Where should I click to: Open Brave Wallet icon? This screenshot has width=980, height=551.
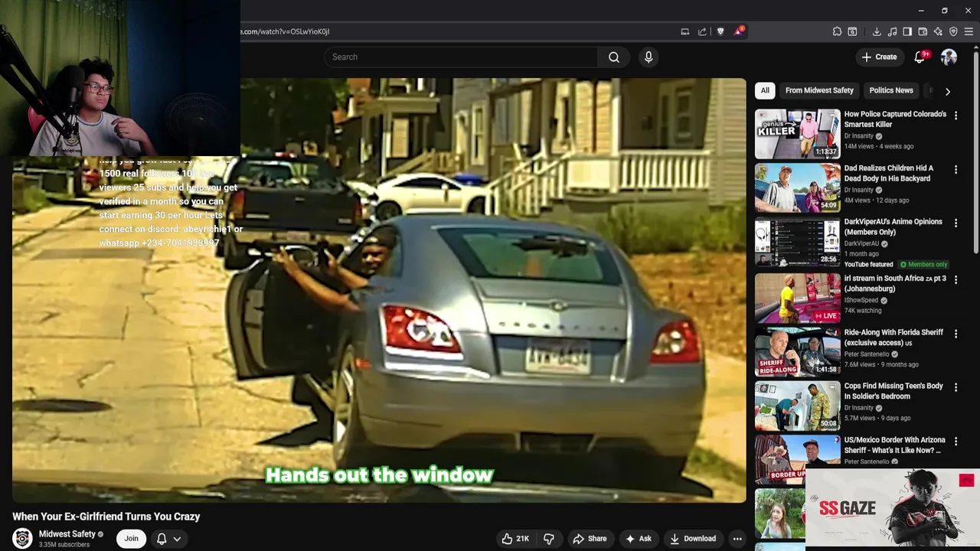click(923, 31)
